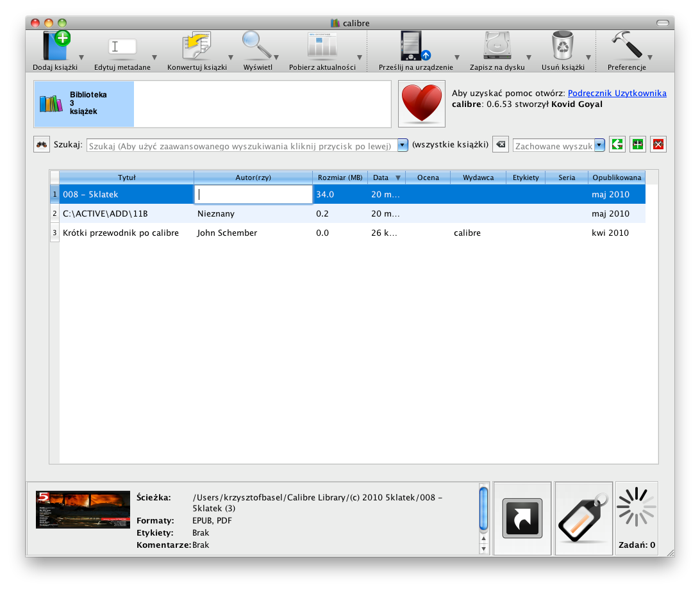Image resolution: width=700 pixels, height=592 pixels.
Task: Open the Podręcznik Użytkownika link
Action: pos(617,94)
